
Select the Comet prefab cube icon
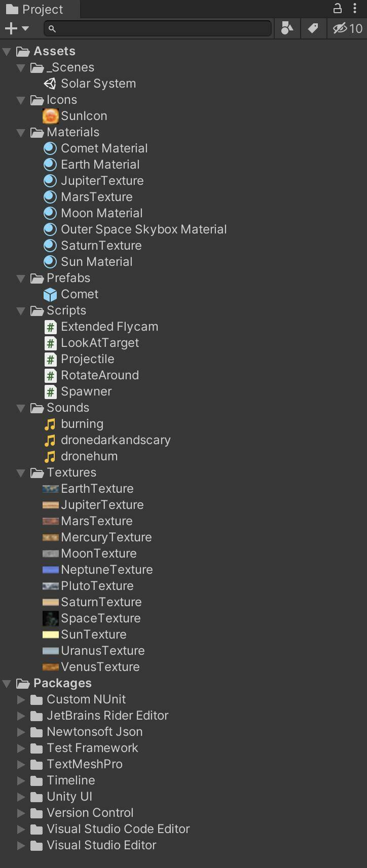pyautogui.click(x=50, y=294)
